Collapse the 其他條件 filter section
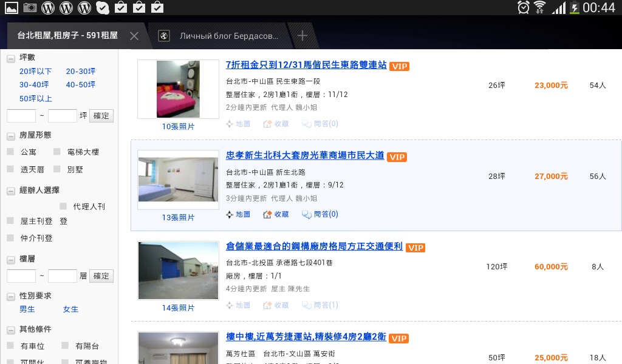This screenshot has height=364, width=622. pos(11,330)
